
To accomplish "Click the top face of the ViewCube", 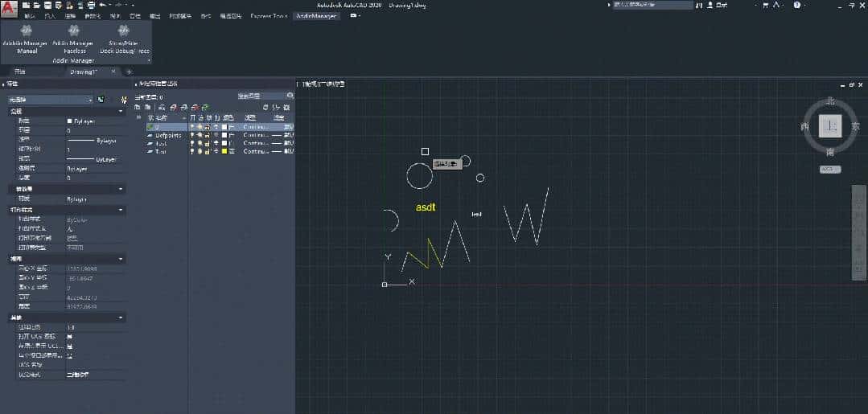I will pos(829,126).
